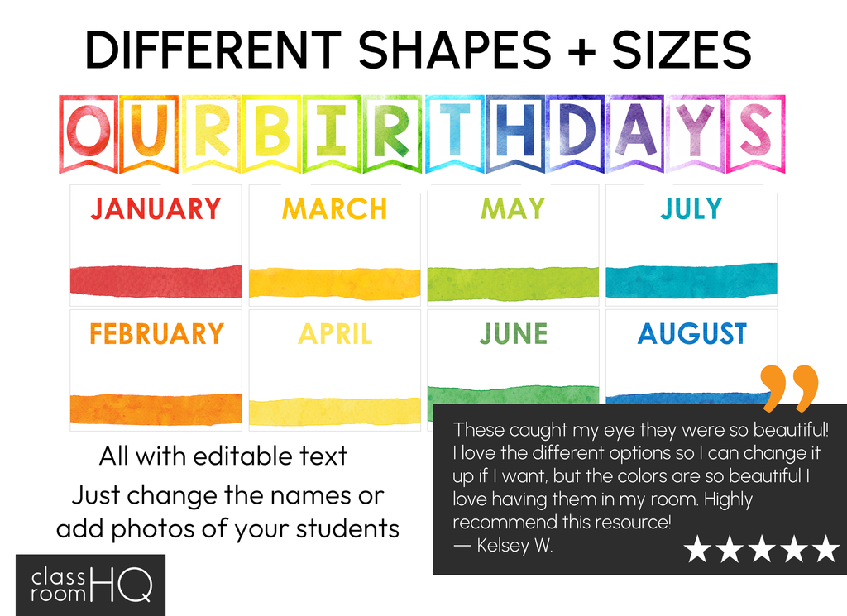Select the pink letter S banner flag
This screenshot has height=616, width=847.
(x=755, y=132)
